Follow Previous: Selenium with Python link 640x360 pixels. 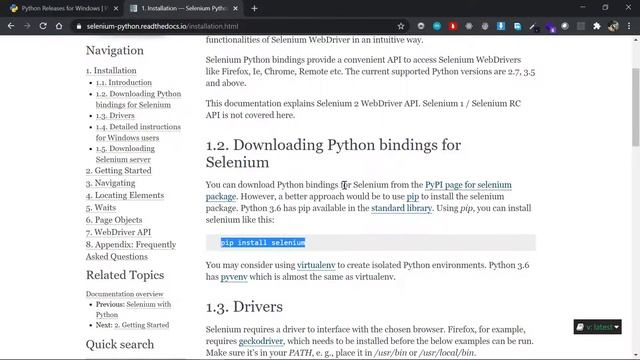pos(133,309)
